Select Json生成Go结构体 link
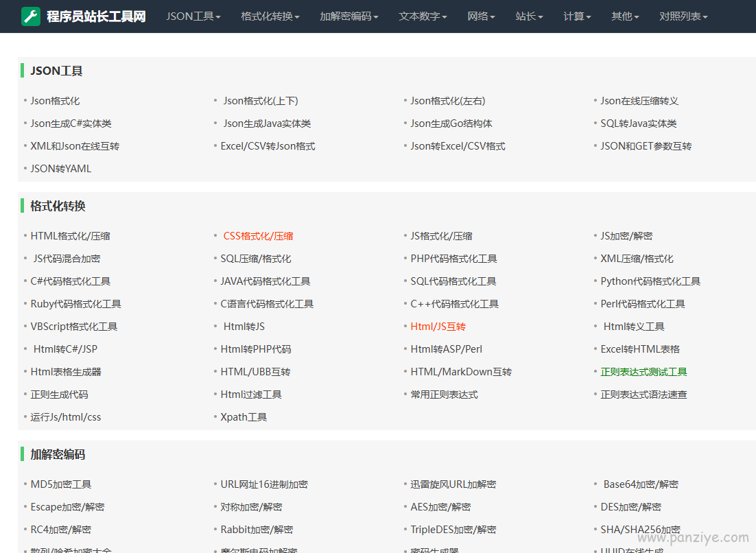 [451, 123]
